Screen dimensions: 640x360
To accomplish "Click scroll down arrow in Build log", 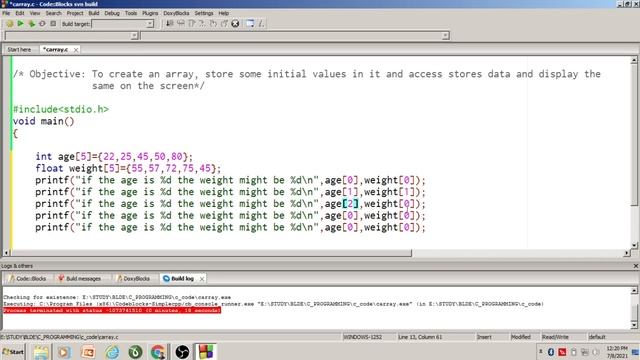I will pyautogui.click(x=633, y=325).
